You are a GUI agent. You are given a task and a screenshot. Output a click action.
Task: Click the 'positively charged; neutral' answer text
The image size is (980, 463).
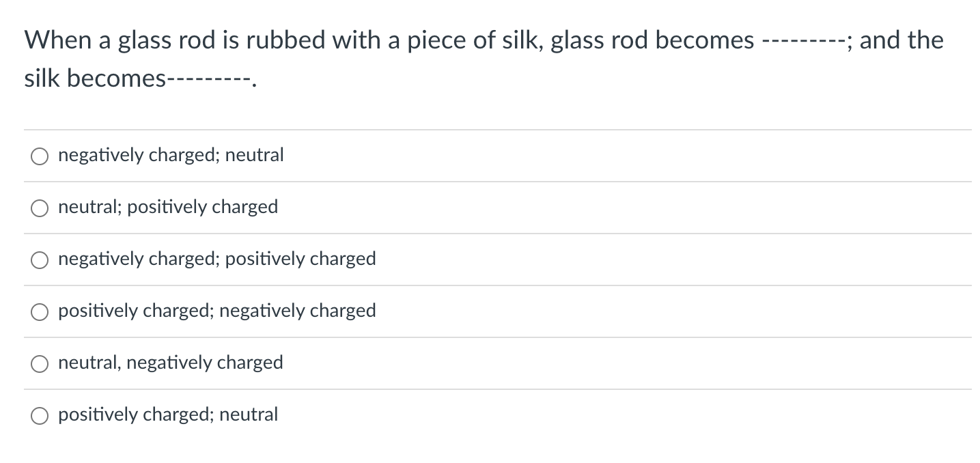tap(168, 414)
